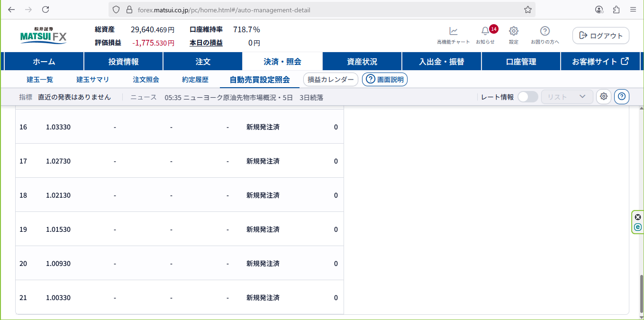Viewport: 644px width, 320px height.
Task: Click the 総資産 value 29,640.469円
Action: click(x=153, y=29)
